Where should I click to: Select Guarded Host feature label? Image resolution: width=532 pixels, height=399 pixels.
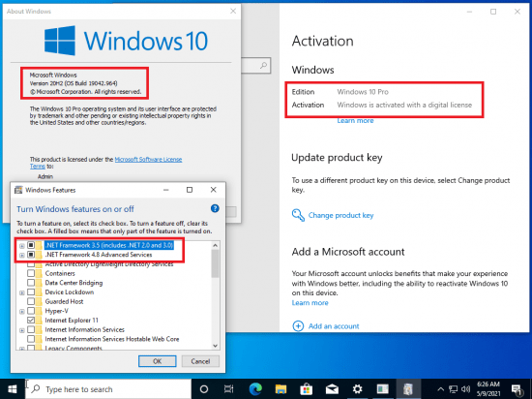[x=64, y=301]
